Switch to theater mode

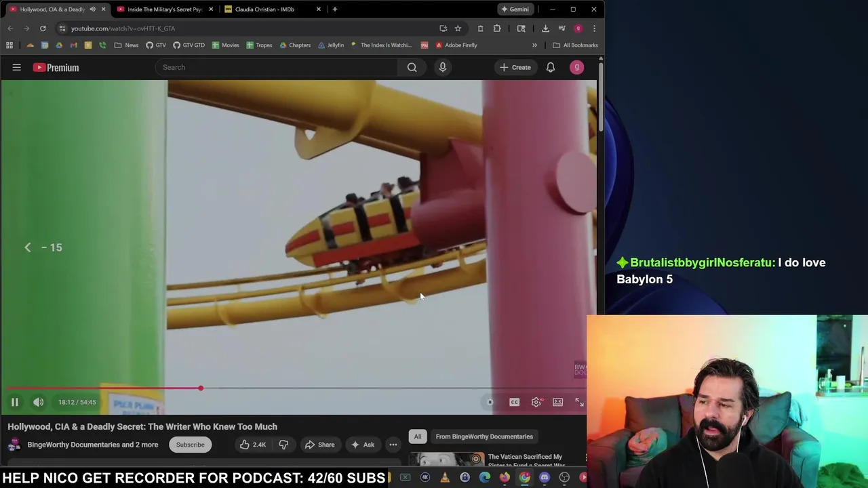(557, 402)
